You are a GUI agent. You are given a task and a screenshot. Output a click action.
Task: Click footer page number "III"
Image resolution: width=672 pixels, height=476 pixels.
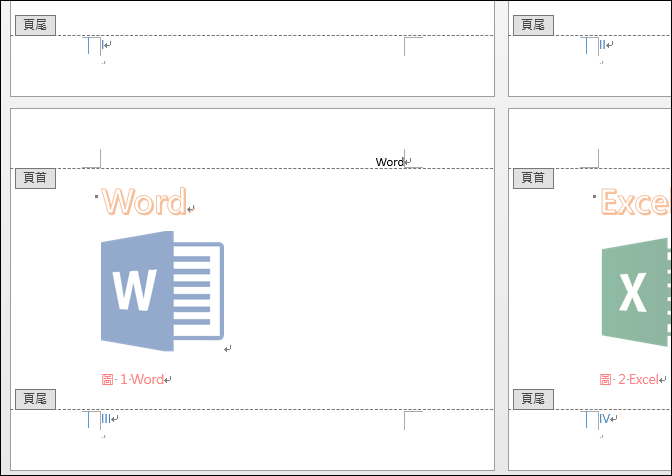point(106,419)
